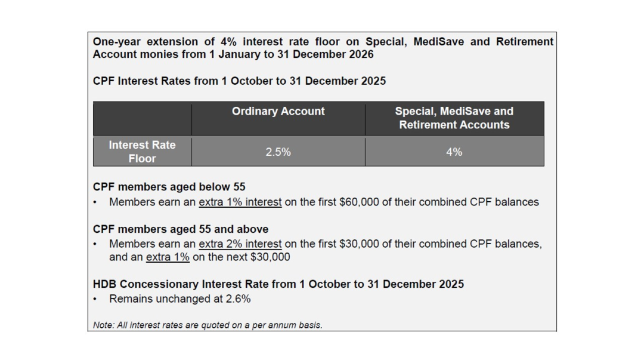This screenshot has height=363, width=644.
Task: Click the underlined 'extra 1%' on next $30,000
Action: tap(168, 257)
